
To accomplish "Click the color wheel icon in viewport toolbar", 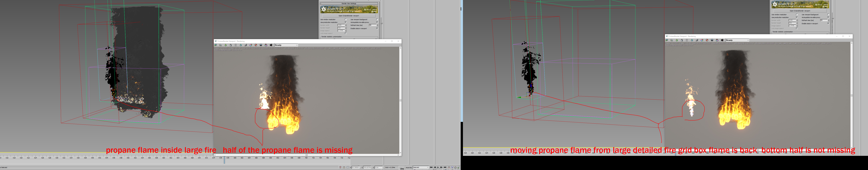I will (x=251, y=45).
